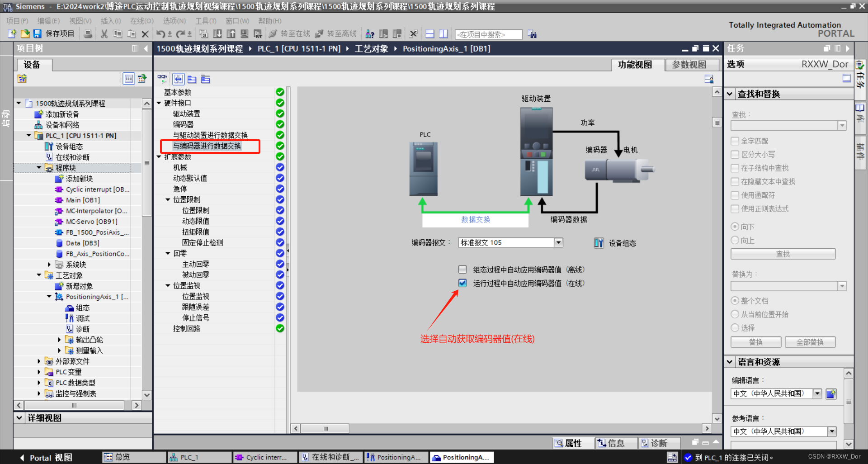This screenshot has width=868, height=464.
Task: Open the 编码器报文 telegram dropdown
Action: (559, 242)
